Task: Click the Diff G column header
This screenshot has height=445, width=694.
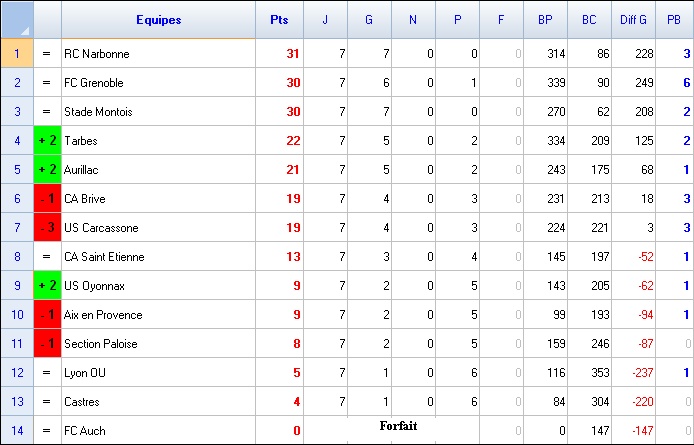Action: coord(633,20)
